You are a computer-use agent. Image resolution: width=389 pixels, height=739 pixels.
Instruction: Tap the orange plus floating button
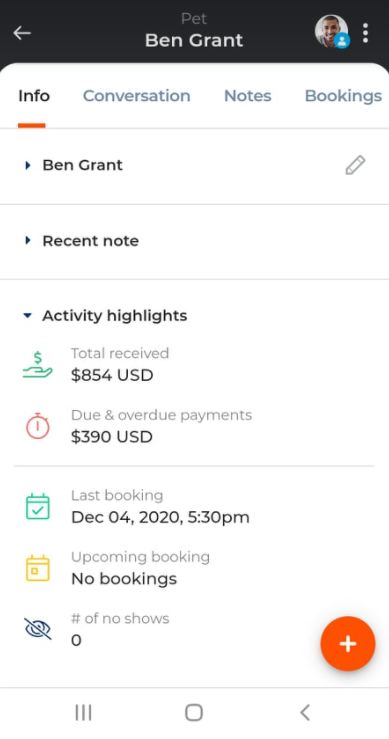(x=348, y=643)
